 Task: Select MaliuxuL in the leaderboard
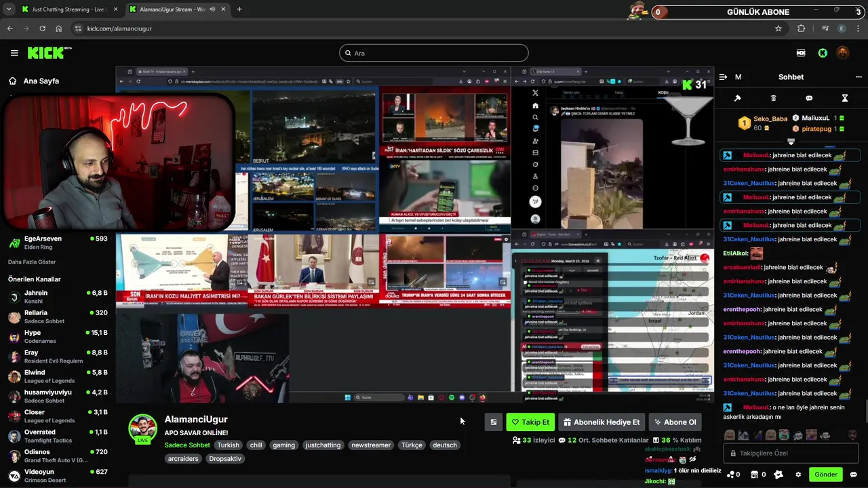pos(818,118)
